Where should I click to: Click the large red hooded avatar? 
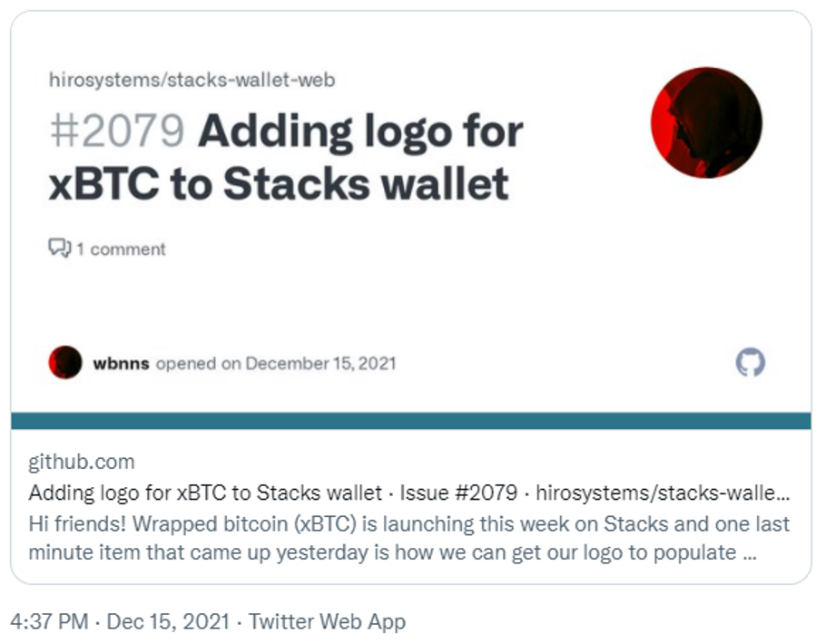[706, 122]
